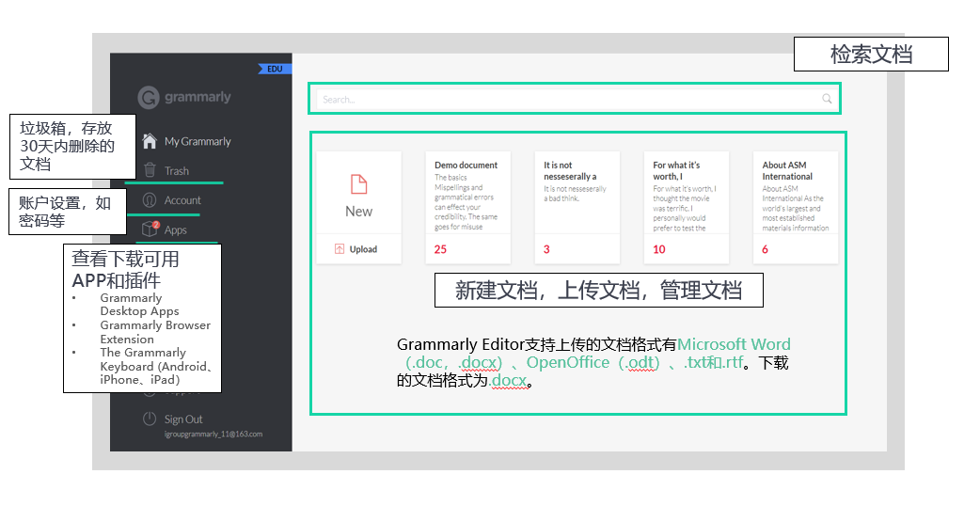Click the EDU ribbon badge

pos(275,69)
